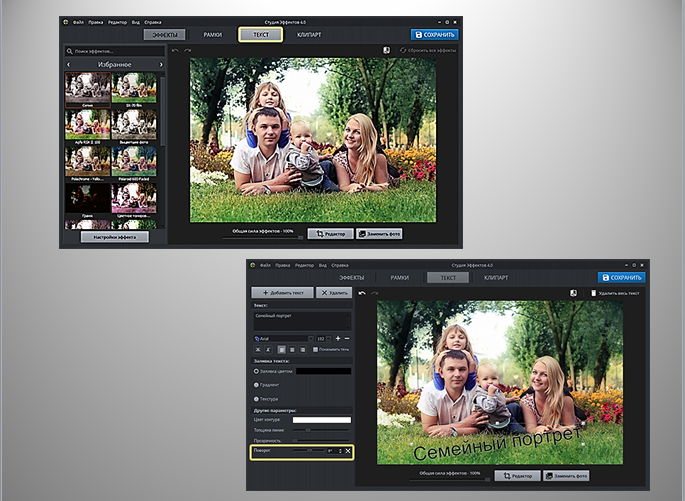This screenshot has height=501, width=685.
Task: Switch to the highlighted 'ТЕКСТ' tab
Action: pyautogui.click(x=260, y=34)
